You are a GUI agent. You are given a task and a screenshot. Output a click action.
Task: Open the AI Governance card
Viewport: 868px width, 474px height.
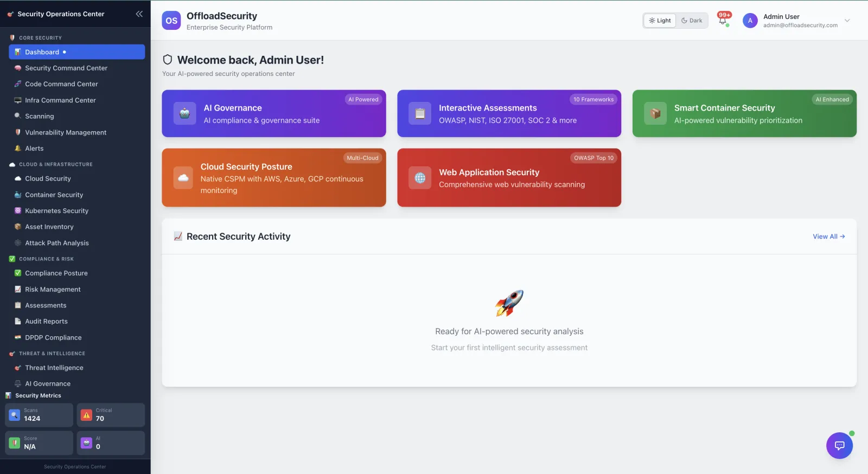274,113
